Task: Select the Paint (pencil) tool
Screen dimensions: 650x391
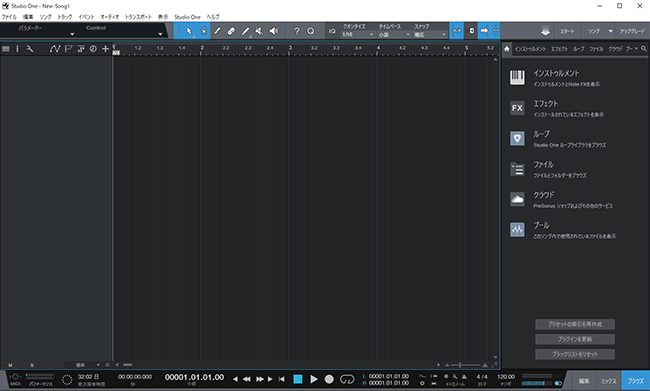Action: tap(245, 31)
